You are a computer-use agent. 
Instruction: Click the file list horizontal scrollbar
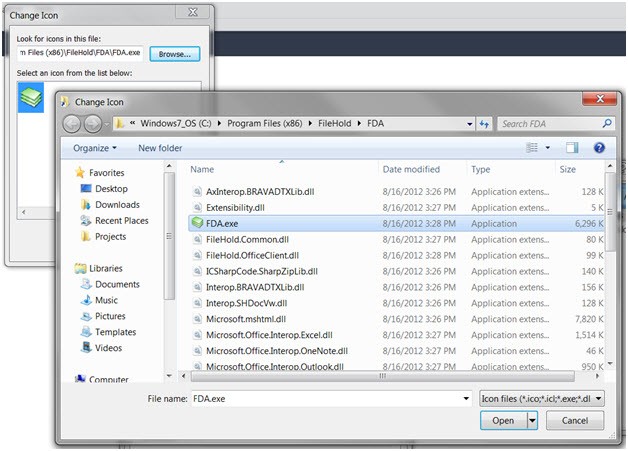pyautogui.click(x=382, y=376)
